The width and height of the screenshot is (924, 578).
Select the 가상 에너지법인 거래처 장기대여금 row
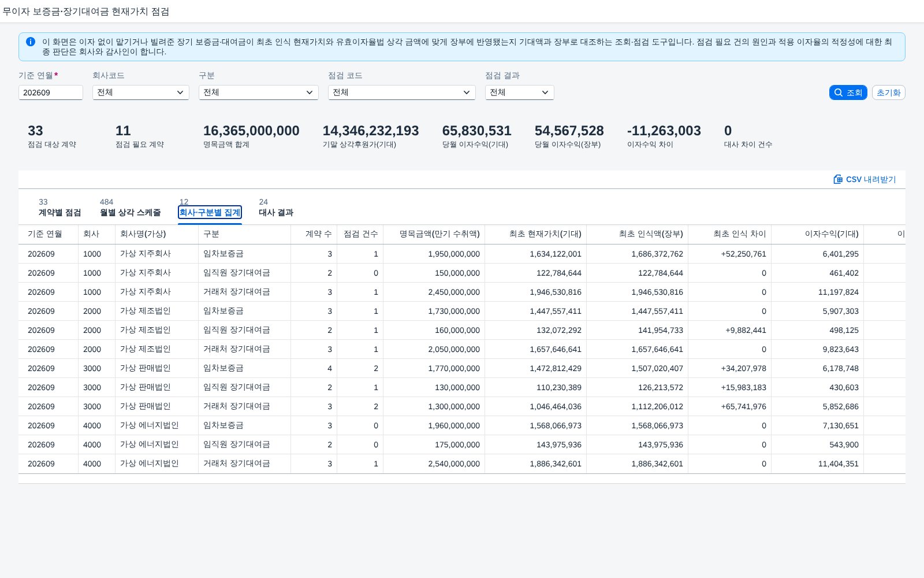tap(462, 464)
